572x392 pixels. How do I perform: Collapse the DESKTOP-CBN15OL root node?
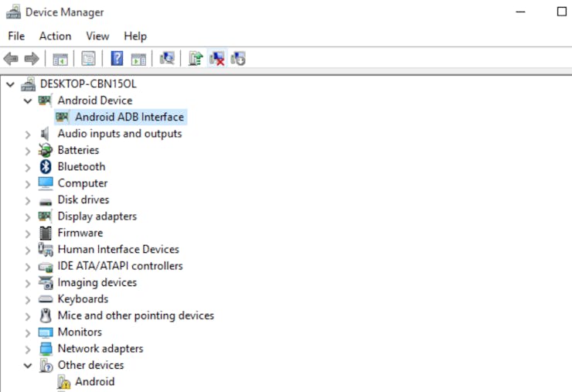coord(10,84)
